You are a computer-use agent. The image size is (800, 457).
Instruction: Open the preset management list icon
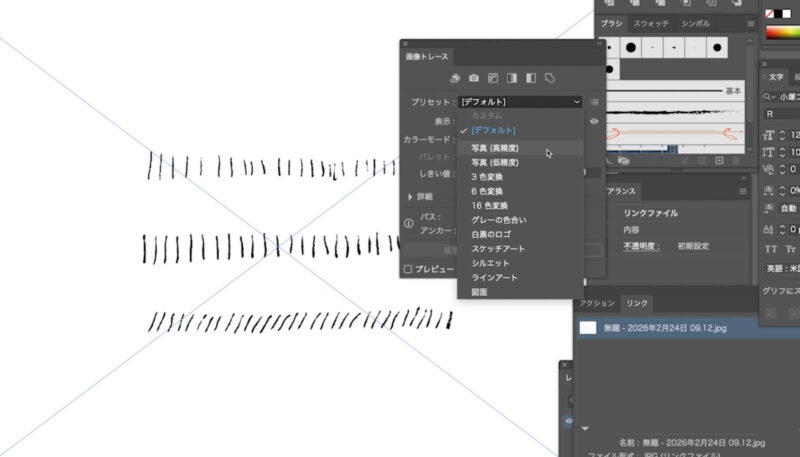594,102
